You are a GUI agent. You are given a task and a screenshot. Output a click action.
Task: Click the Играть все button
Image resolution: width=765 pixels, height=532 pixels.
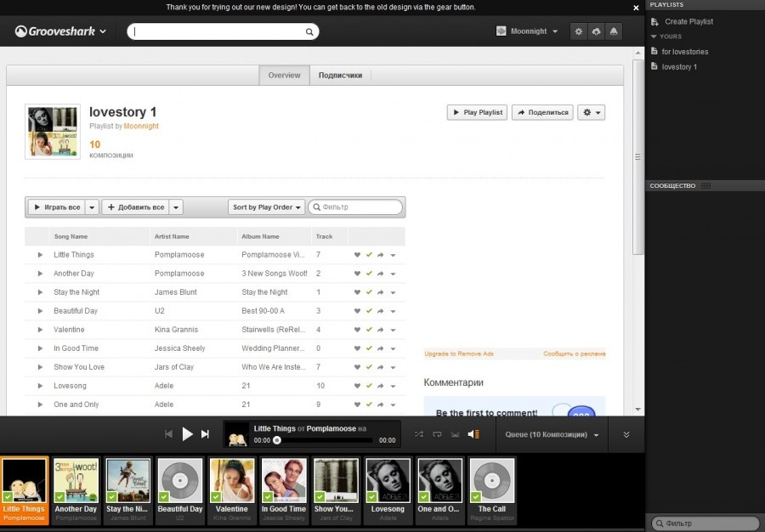[57, 207]
